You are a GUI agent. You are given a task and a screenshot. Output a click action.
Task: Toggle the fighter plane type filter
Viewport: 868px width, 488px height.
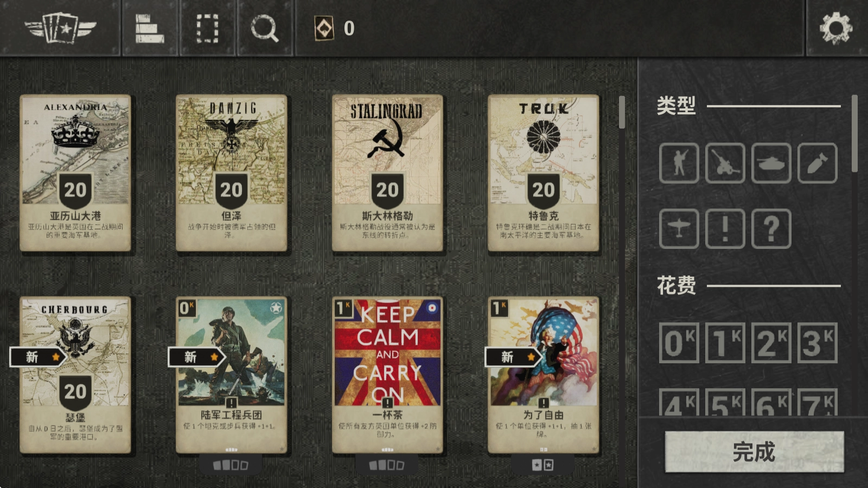pyautogui.click(x=679, y=229)
